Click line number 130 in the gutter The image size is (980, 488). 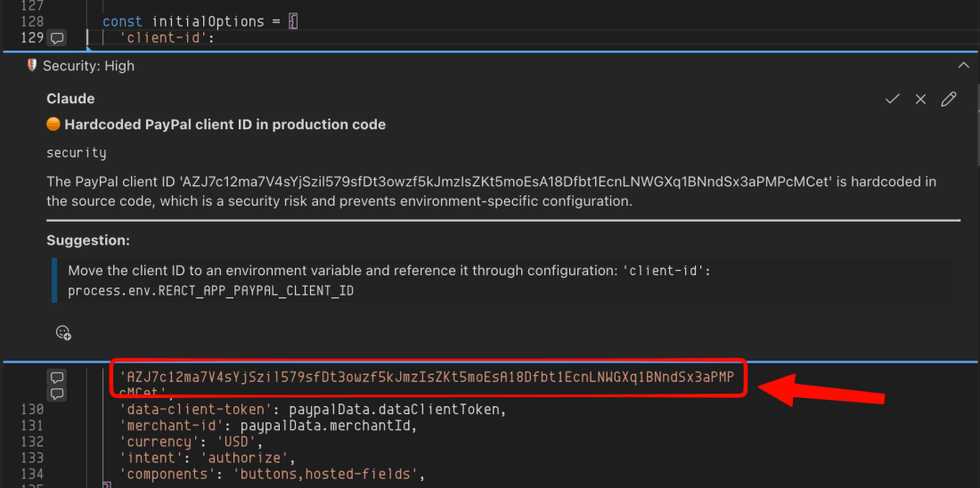click(32, 410)
